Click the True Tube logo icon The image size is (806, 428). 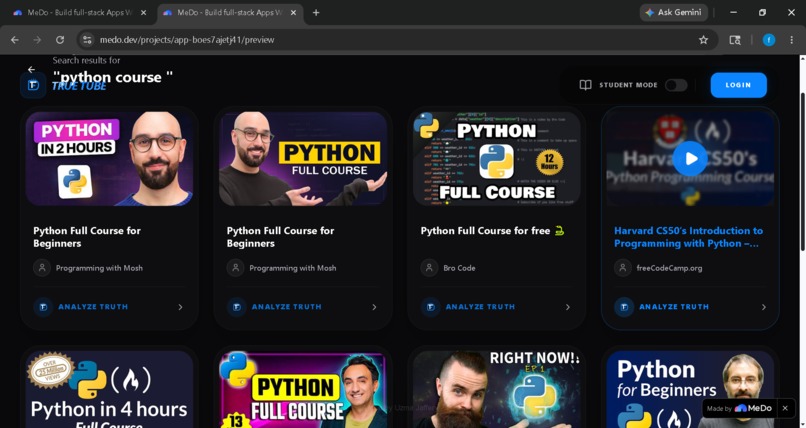[33, 85]
